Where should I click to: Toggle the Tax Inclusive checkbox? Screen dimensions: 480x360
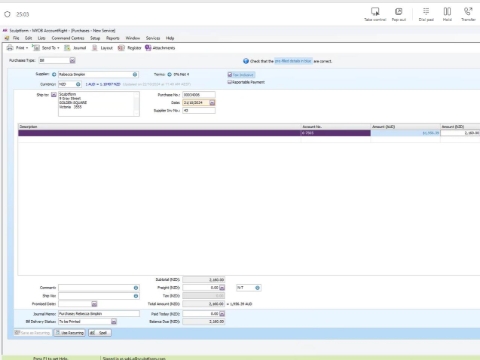coord(230,75)
